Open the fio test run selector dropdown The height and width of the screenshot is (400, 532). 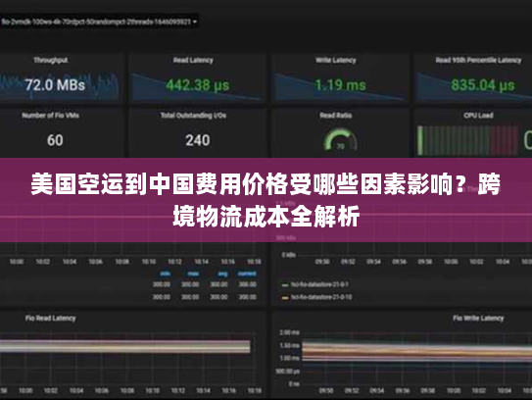[x=99, y=22]
